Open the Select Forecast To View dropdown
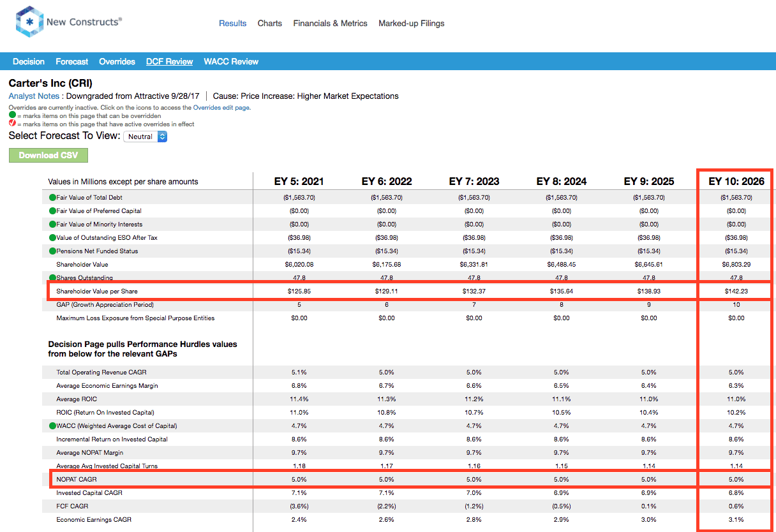 [145, 137]
